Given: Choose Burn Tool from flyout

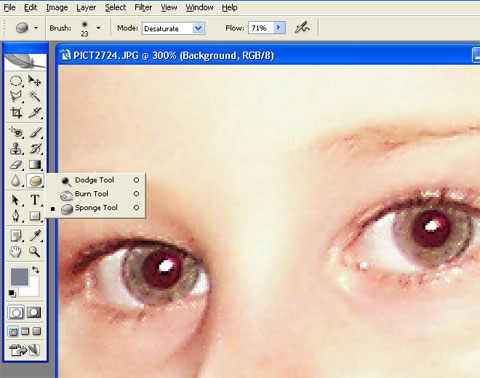Looking at the screenshot, I should (x=95, y=194).
